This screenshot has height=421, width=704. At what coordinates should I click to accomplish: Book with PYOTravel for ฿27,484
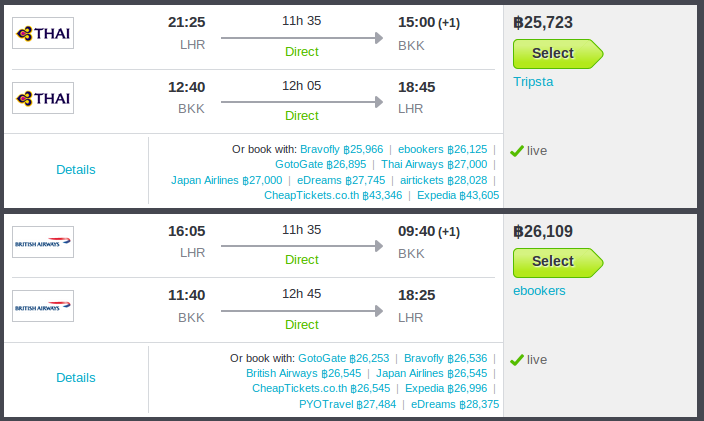(x=348, y=404)
